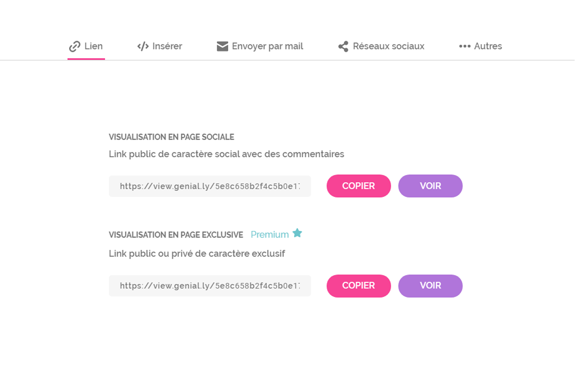Click the VISUALISATION EN PAGE EXCLUSIVE heading
Image resolution: width=588 pixels, height=384 pixels.
tap(175, 235)
